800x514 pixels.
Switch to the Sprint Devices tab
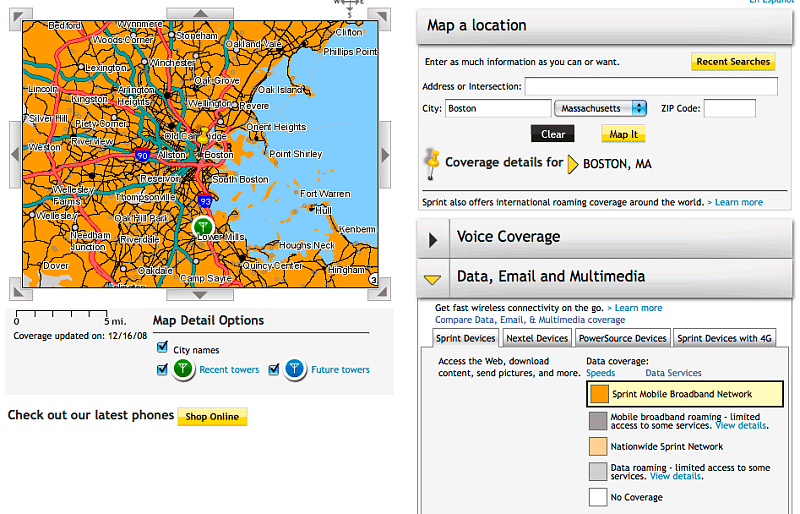(465, 338)
